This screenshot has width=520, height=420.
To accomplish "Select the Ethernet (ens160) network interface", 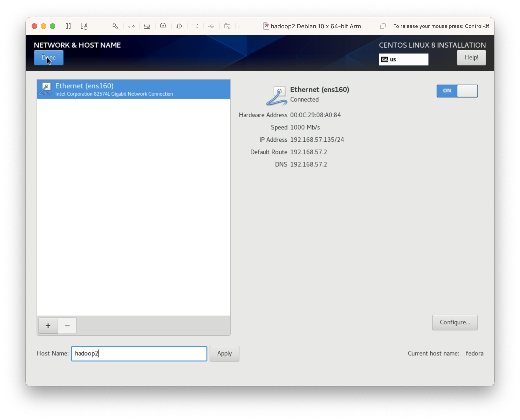I will click(133, 89).
